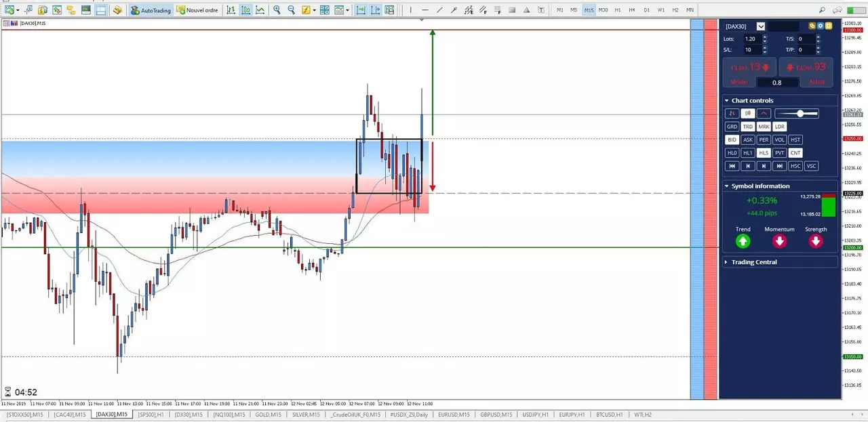Click the HSC button
The width and height of the screenshot is (868, 422).
tap(795, 166)
